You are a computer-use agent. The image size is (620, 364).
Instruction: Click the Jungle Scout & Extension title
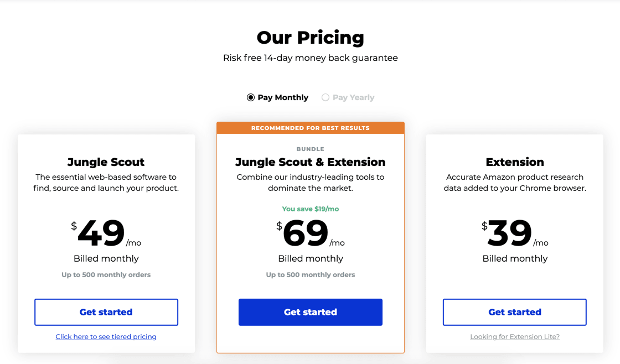(311, 162)
